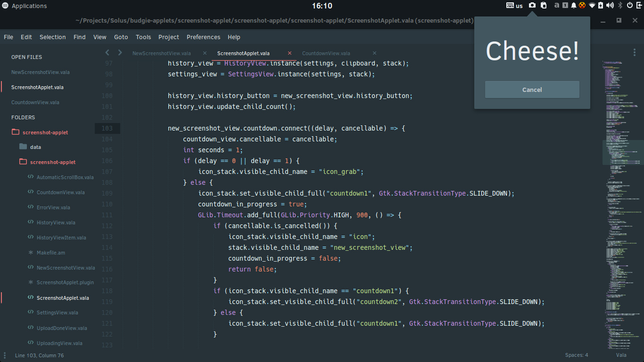Click the "Cheese!" label in the popover
The height and width of the screenshot is (362, 644).
[x=532, y=50]
